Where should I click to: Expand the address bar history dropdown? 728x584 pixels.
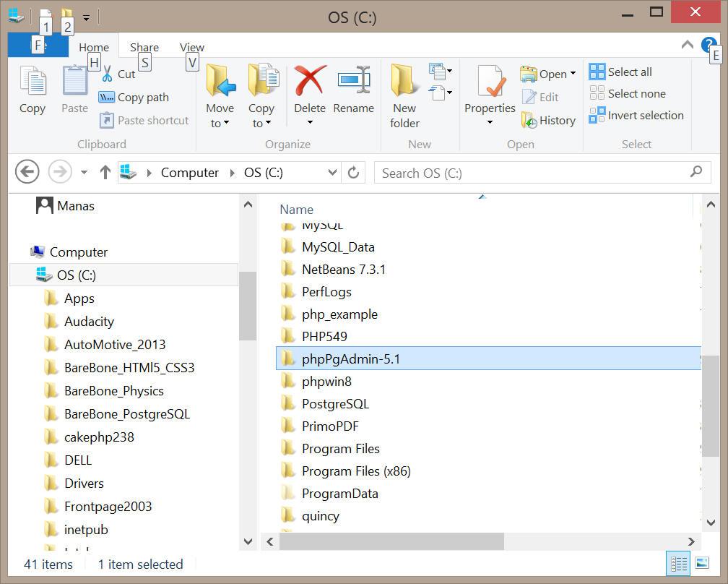pos(332,172)
